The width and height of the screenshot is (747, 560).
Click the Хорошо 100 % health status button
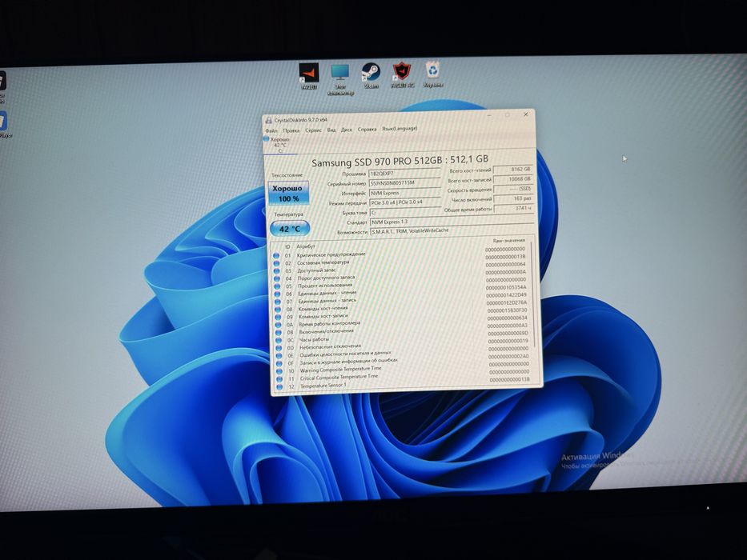(x=289, y=194)
